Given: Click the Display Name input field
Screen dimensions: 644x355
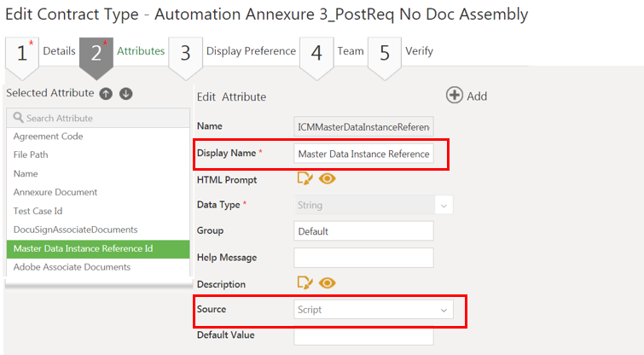Looking at the screenshot, I should point(364,154).
